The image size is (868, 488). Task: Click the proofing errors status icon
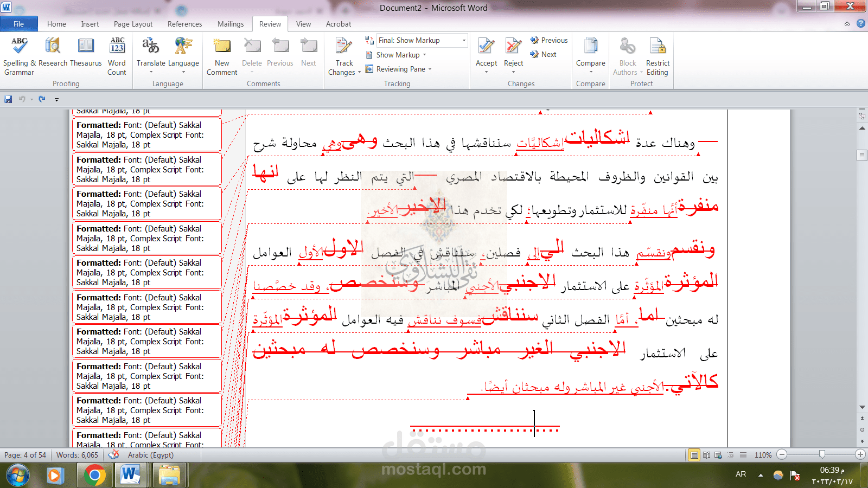(x=113, y=454)
